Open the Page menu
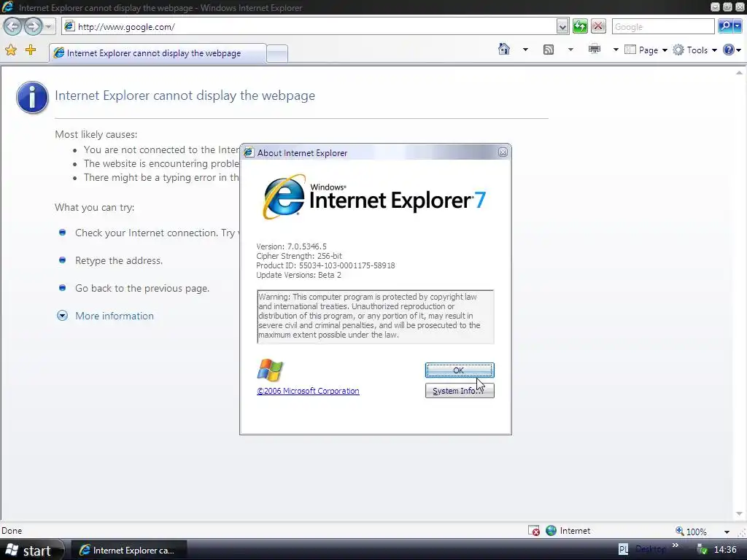 [646, 50]
